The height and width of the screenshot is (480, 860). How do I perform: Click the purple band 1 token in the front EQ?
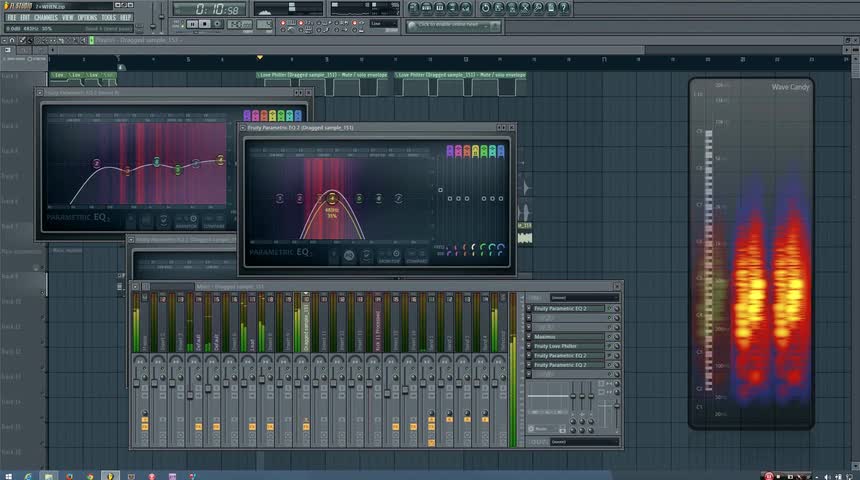(451, 151)
